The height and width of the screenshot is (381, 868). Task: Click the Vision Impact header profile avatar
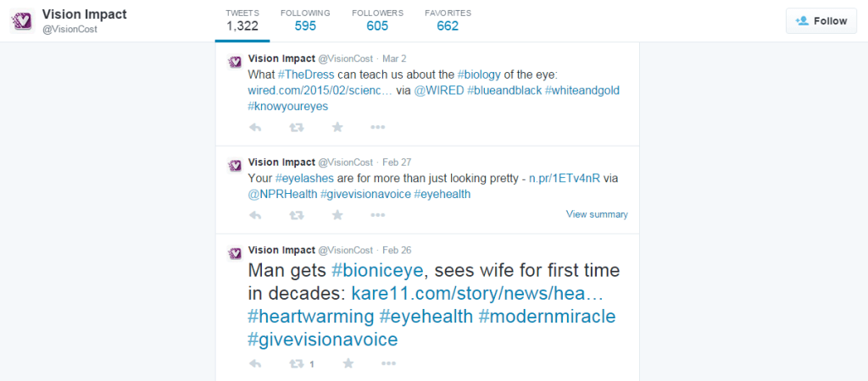23,21
